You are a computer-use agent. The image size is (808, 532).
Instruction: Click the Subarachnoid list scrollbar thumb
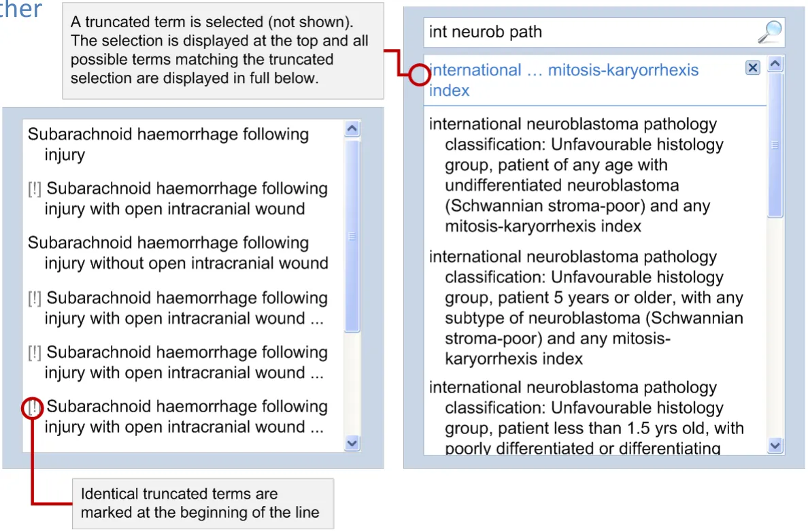[352, 235]
